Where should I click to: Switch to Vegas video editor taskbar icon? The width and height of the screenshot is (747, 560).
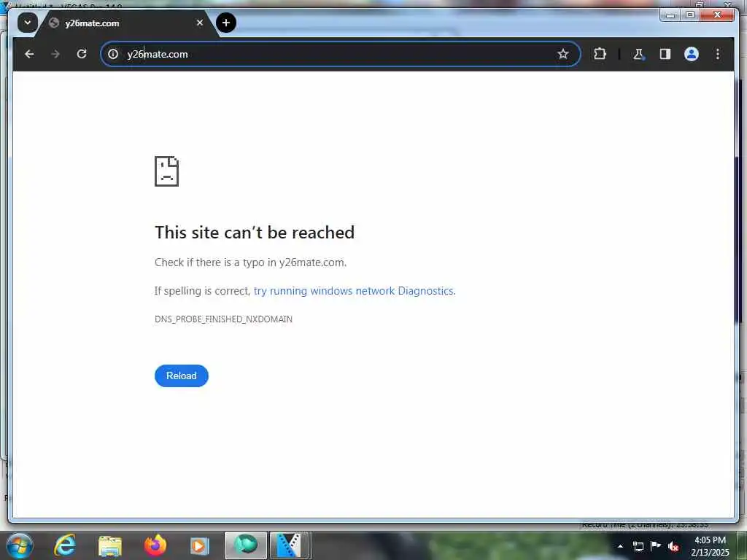(x=290, y=545)
